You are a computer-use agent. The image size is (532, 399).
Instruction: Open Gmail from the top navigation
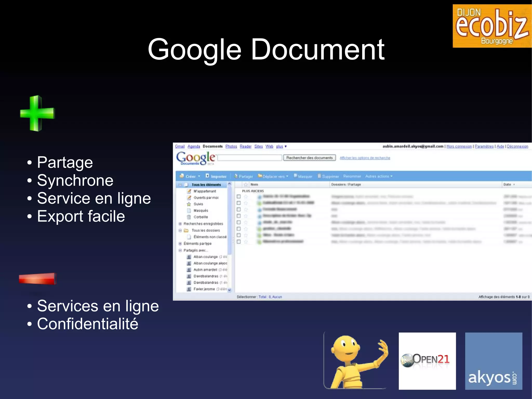pyautogui.click(x=180, y=146)
